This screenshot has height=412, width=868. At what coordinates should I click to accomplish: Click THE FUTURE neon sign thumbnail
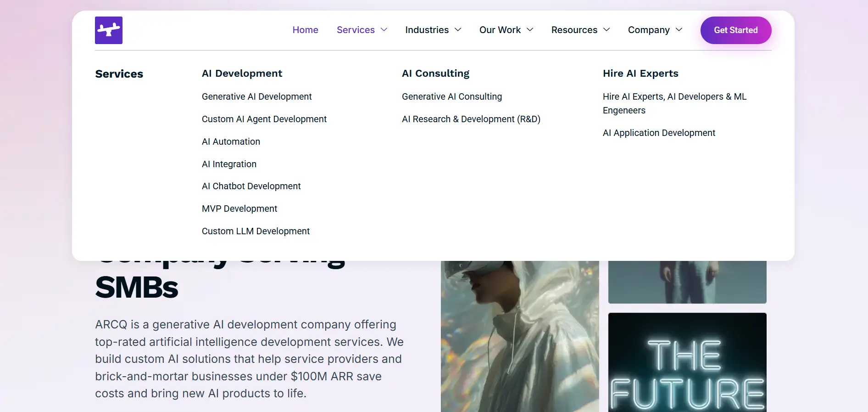687,362
